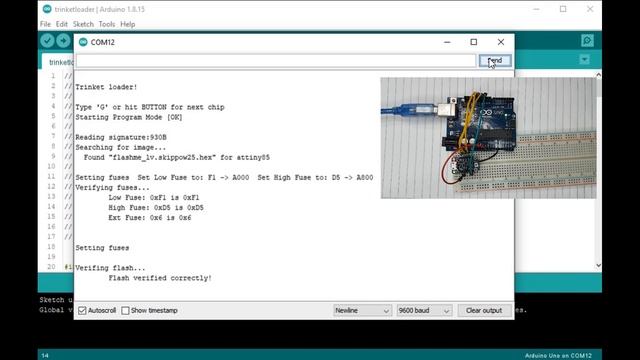Minimize the Arduino IDE main window

click(536, 9)
